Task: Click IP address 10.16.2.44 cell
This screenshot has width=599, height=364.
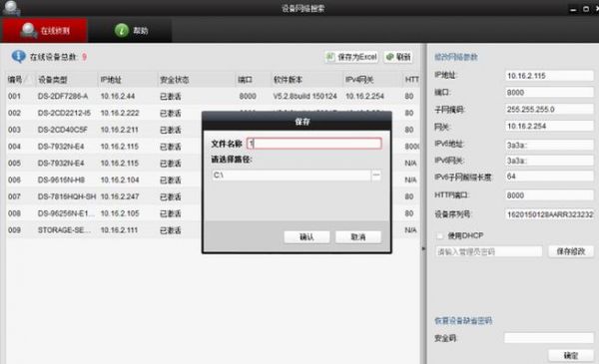Action: [117, 96]
